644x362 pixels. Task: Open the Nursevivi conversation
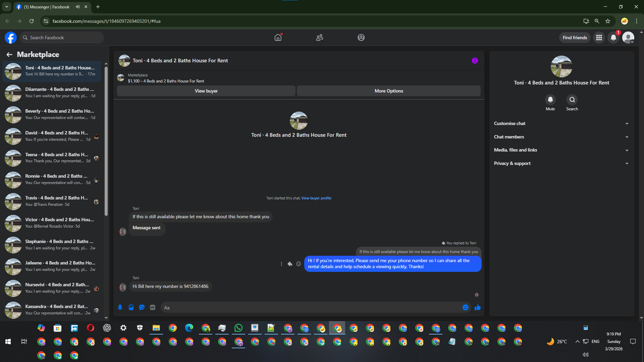(x=52, y=288)
